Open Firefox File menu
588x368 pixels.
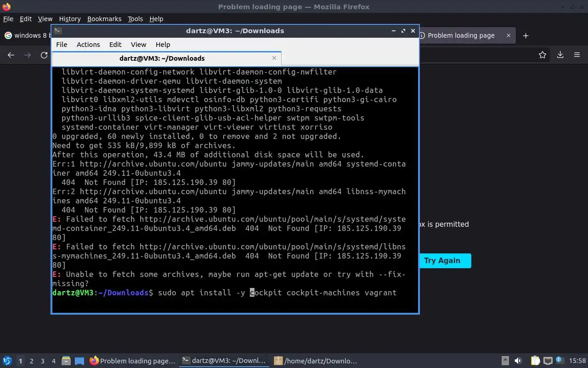8,19
